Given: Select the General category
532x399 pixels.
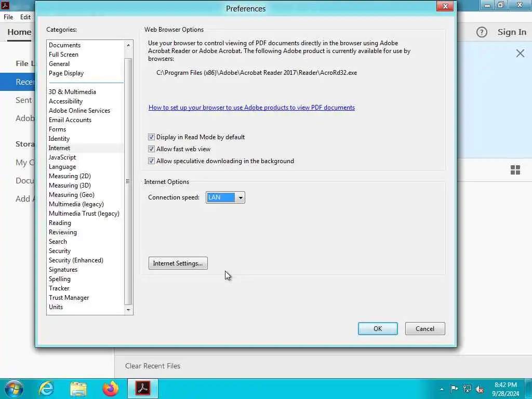Looking at the screenshot, I should pyautogui.click(x=59, y=64).
